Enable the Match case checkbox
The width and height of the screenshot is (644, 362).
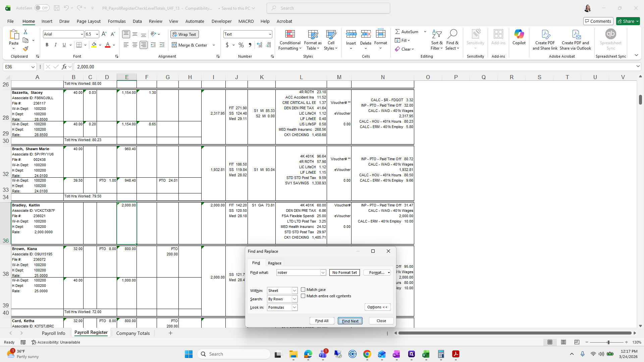tap(303, 290)
